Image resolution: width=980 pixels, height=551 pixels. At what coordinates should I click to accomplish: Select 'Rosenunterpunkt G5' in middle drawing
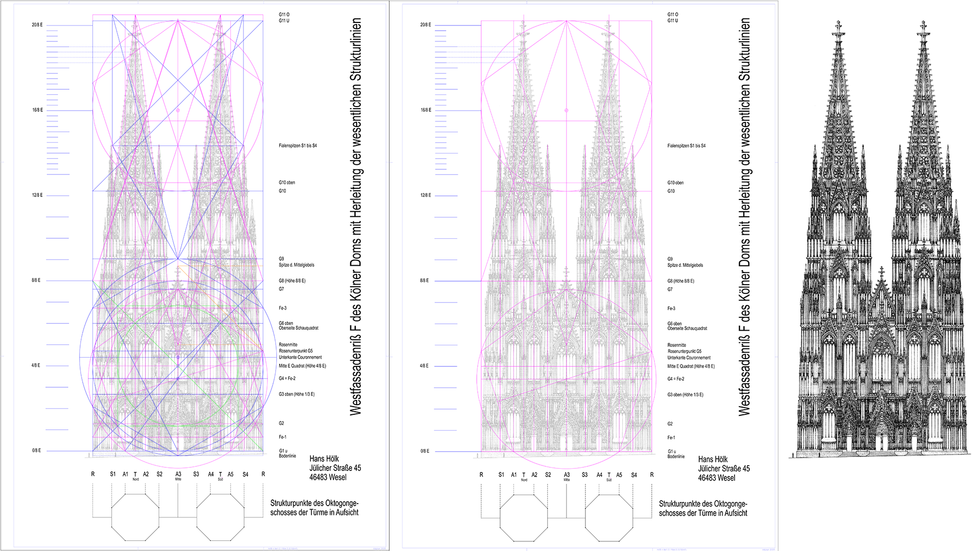(x=684, y=352)
